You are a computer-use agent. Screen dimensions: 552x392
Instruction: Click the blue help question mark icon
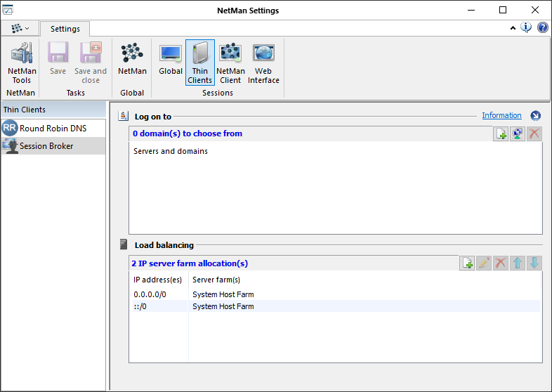[x=543, y=28]
